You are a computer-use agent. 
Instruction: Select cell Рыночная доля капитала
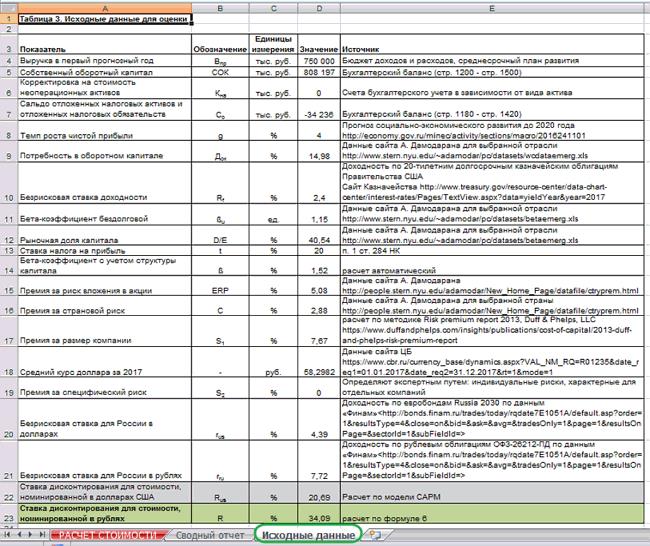[x=105, y=235]
